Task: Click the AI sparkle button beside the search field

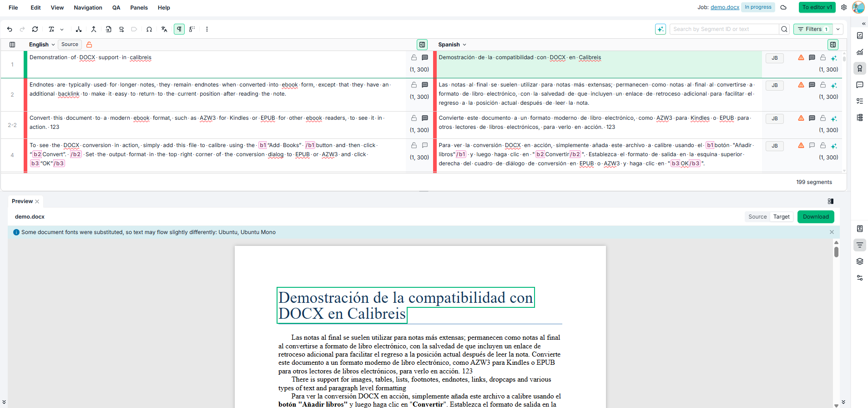Action: [x=661, y=29]
